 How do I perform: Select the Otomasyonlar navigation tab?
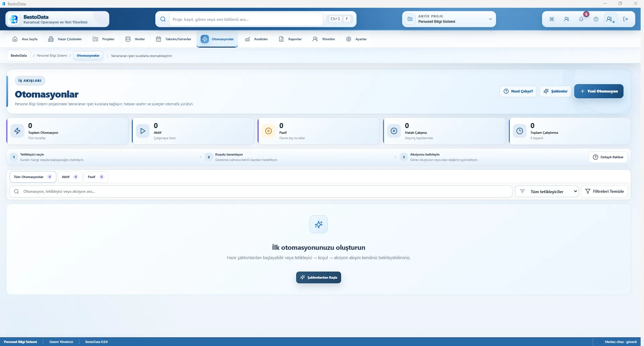click(x=217, y=39)
